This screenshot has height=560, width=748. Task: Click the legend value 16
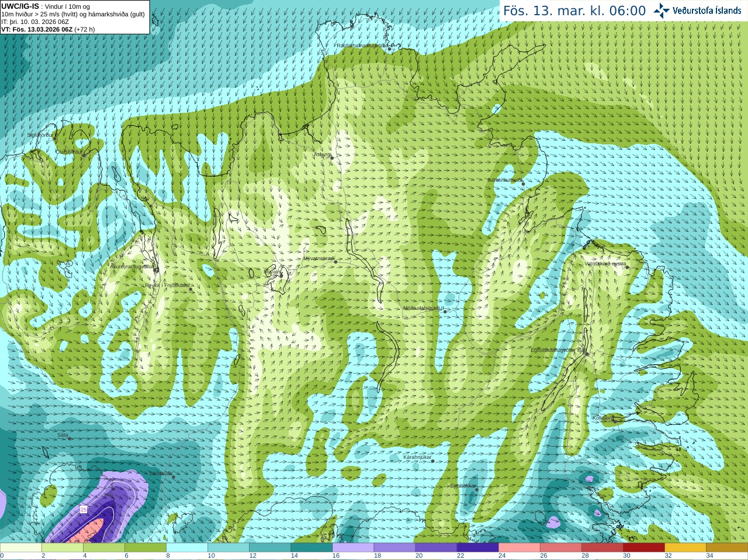335,556
